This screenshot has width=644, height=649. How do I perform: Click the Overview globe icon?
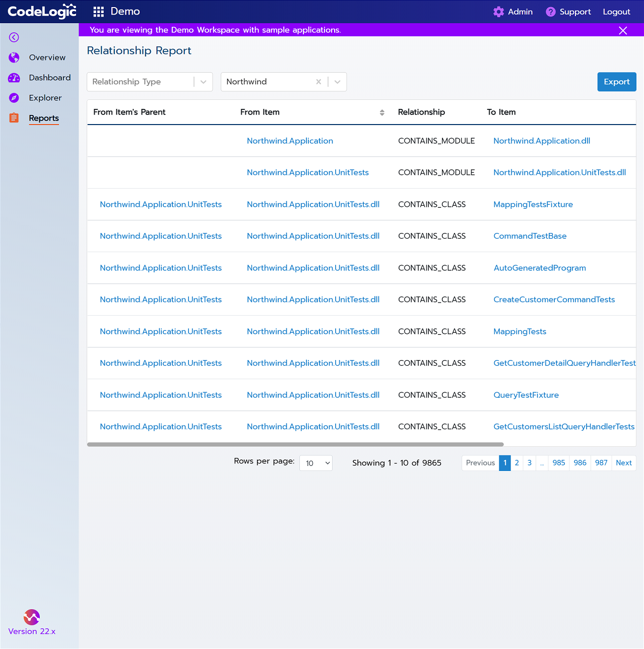tap(14, 57)
